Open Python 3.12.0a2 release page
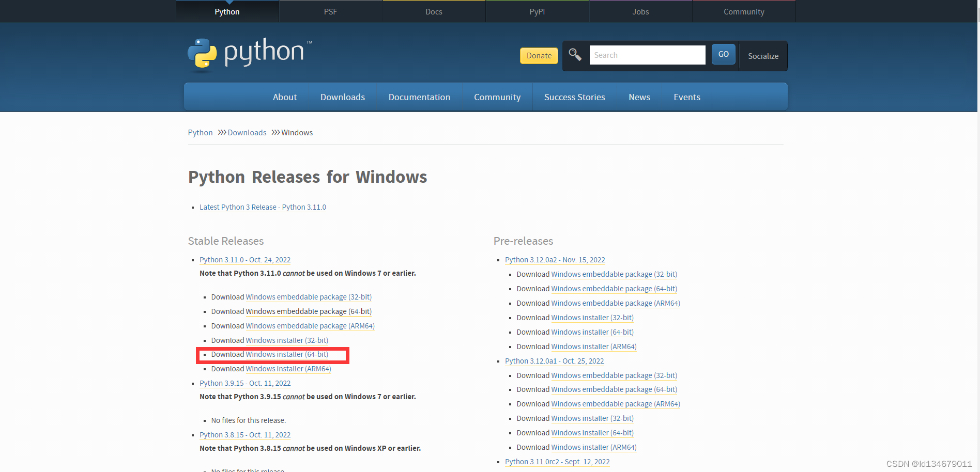 [x=555, y=260]
